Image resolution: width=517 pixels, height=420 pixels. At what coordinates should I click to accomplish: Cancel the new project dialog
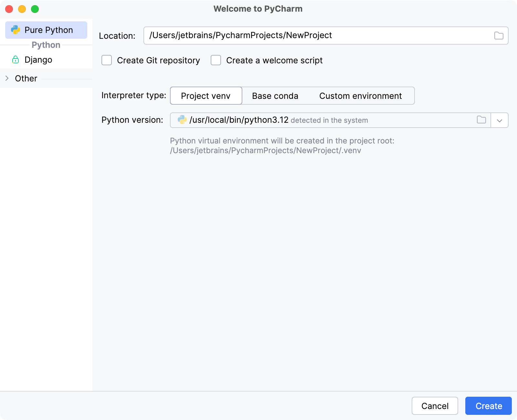pyautogui.click(x=435, y=406)
